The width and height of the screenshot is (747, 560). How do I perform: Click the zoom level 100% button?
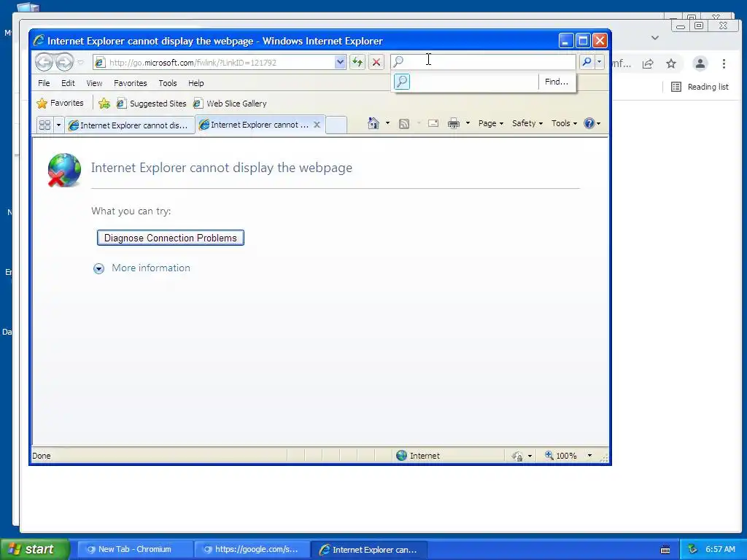click(x=561, y=456)
